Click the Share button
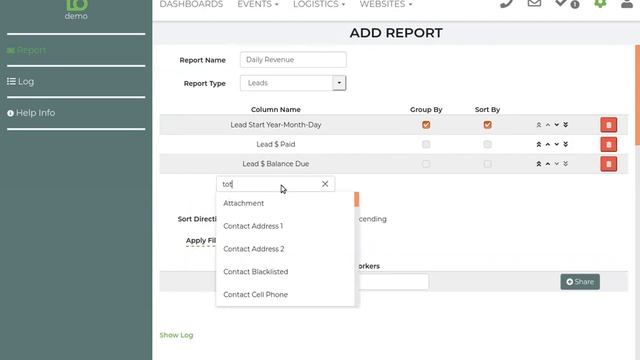 pos(580,282)
